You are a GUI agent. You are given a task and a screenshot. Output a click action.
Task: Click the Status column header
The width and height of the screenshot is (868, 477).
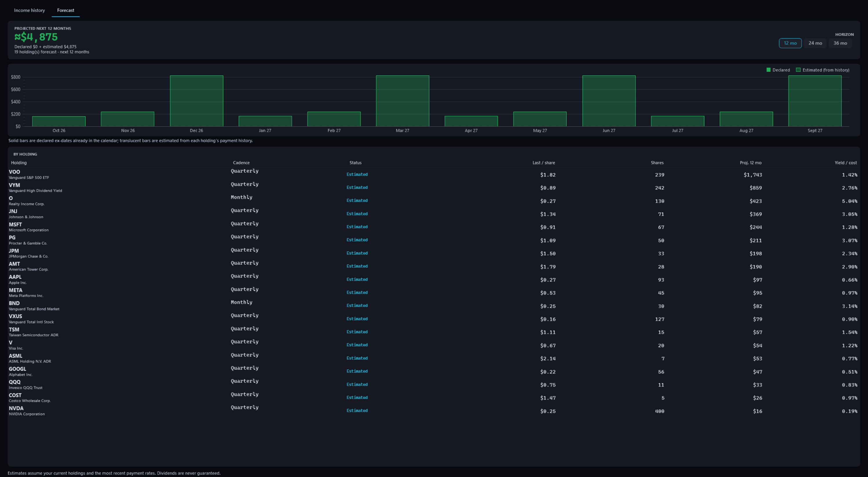click(355, 163)
